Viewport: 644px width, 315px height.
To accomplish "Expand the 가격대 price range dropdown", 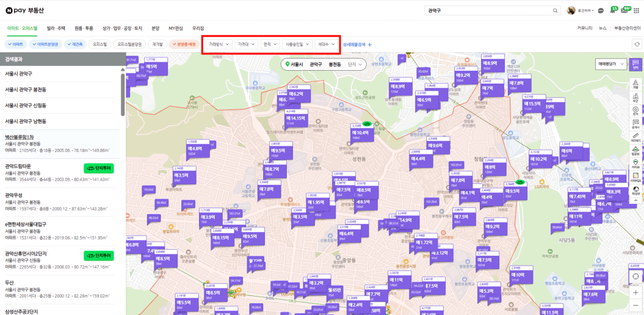I will tap(247, 44).
